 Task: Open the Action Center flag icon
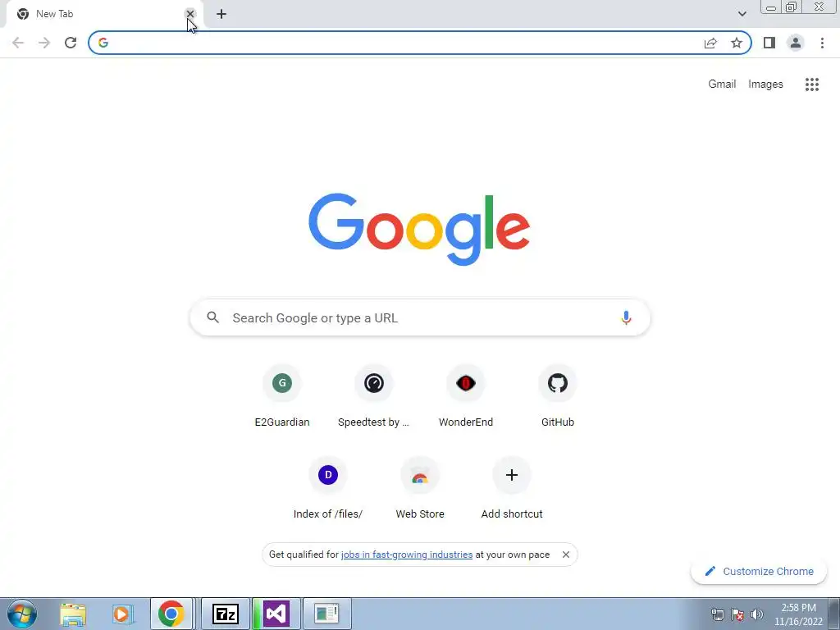[x=737, y=614]
